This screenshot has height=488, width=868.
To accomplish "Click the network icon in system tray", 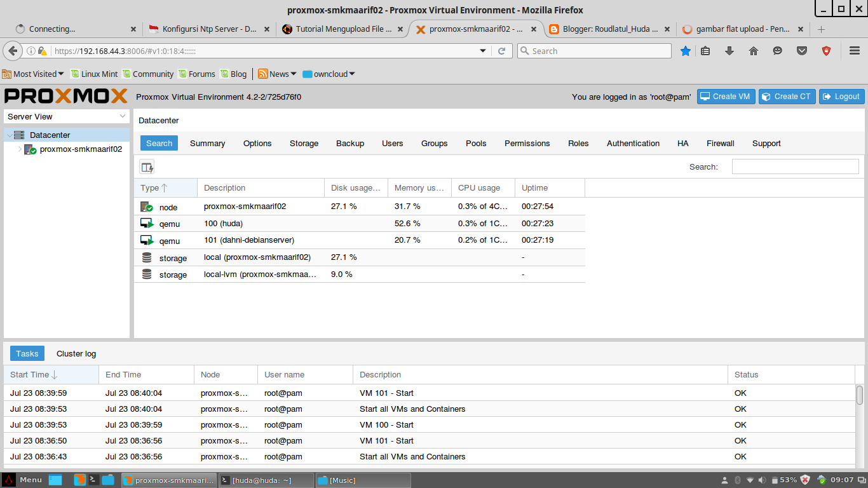I will (x=750, y=480).
